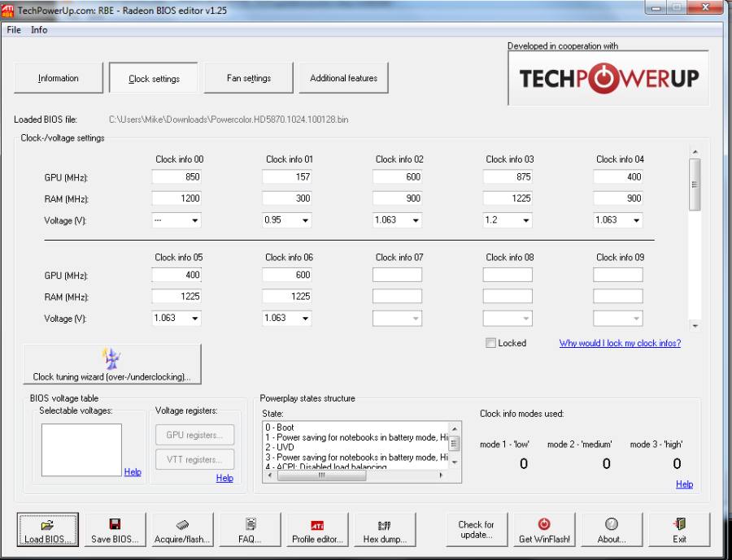Click the Exit door button
The image size is (732, 560).
679,530
